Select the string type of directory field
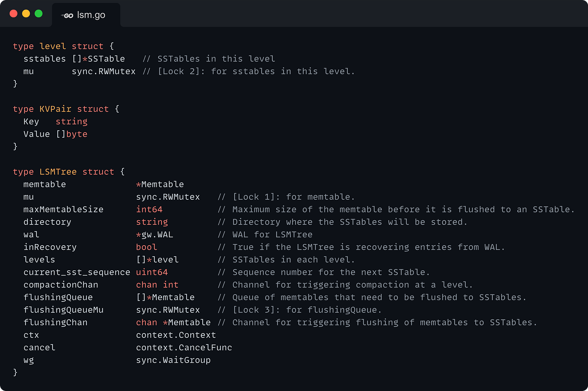Screen dimensions: 588x391 point(152,222)
